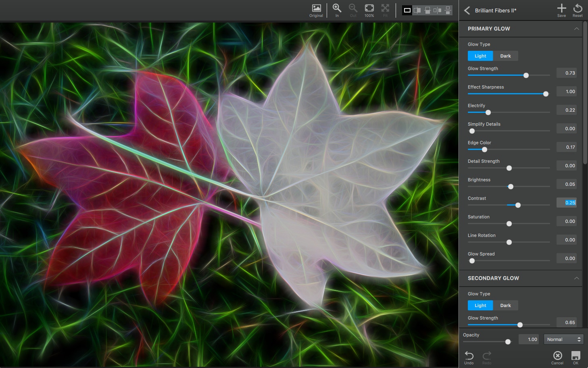Click the Contrast 0.25 value field
This screenshot has width=588, height=368.
pos(567,203)
